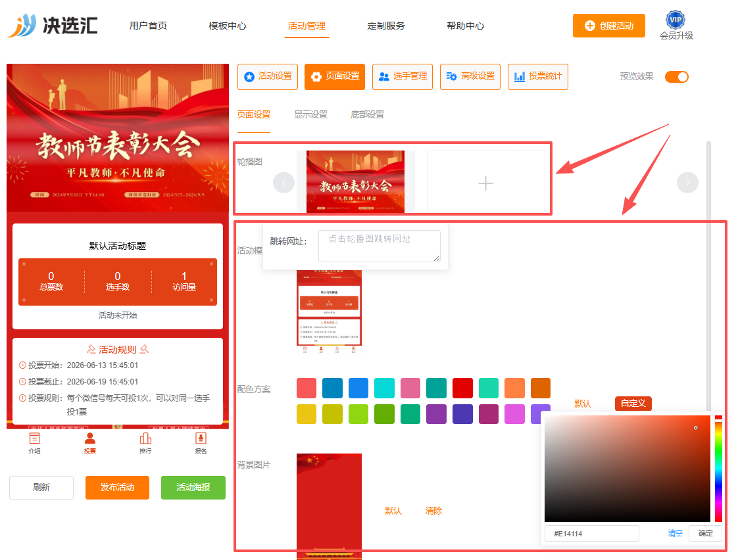The width and height of the screenshot is (738, 560).
Task: Select the coral red color swatch
Action: tap(307, 388)
